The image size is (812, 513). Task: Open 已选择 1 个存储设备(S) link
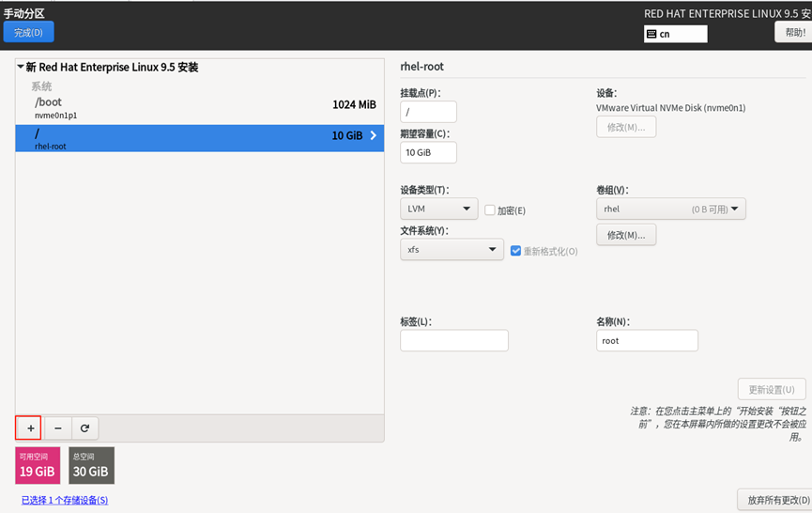coord(65,500)
